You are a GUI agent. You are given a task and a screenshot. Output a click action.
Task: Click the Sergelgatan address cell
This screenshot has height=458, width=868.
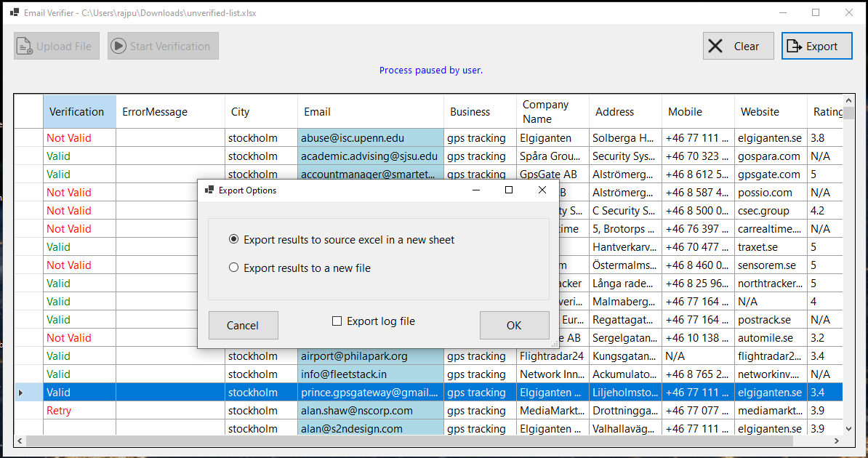click(x=625, y=338)
